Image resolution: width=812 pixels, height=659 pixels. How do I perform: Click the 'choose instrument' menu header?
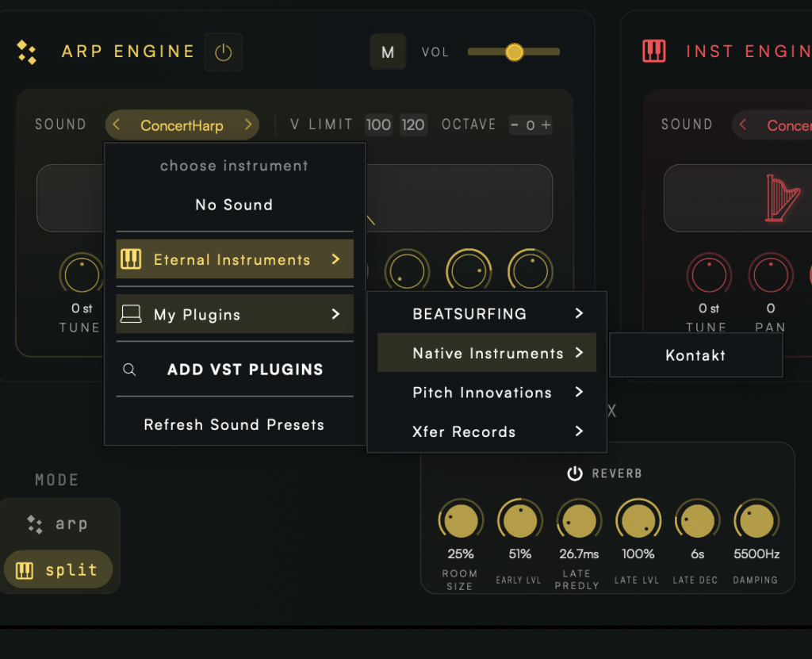pos(234,166)
